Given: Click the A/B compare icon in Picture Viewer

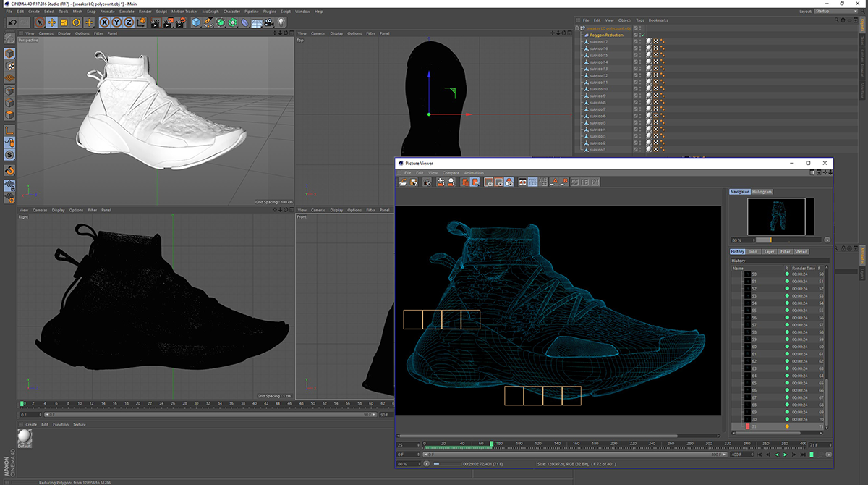Looking at the screenshot, I should click(542, 182).
